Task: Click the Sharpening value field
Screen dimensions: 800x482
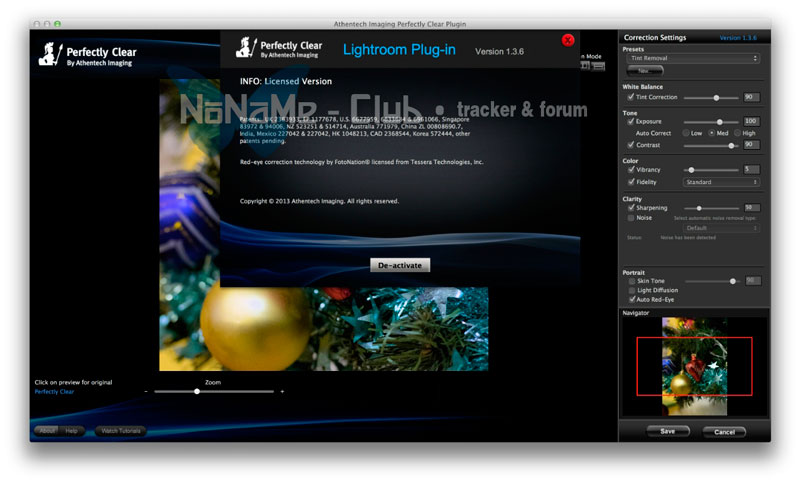Action: pyautogui.click(x=752, y=208)
